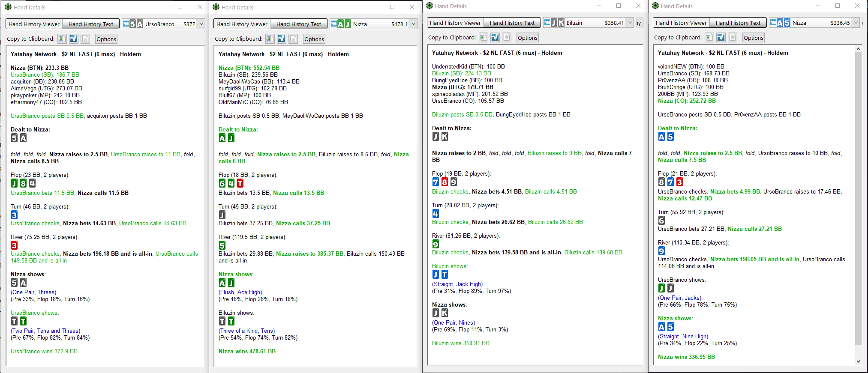Open Options in the Nizza $478.1 window
Image resolution: width=868 pixels, height=373 pixels.
click(x=314, y=39)
